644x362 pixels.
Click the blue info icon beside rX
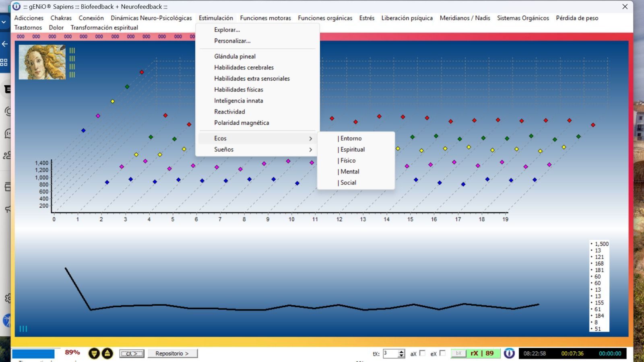coord(509,354)
